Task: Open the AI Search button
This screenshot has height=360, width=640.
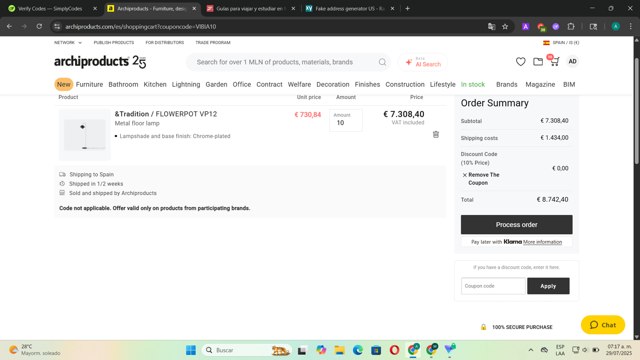Action: (423, 62)
